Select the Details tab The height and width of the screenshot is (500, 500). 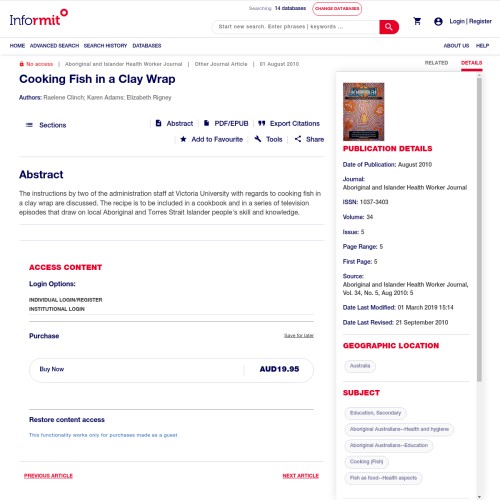(x=471, y=63)
